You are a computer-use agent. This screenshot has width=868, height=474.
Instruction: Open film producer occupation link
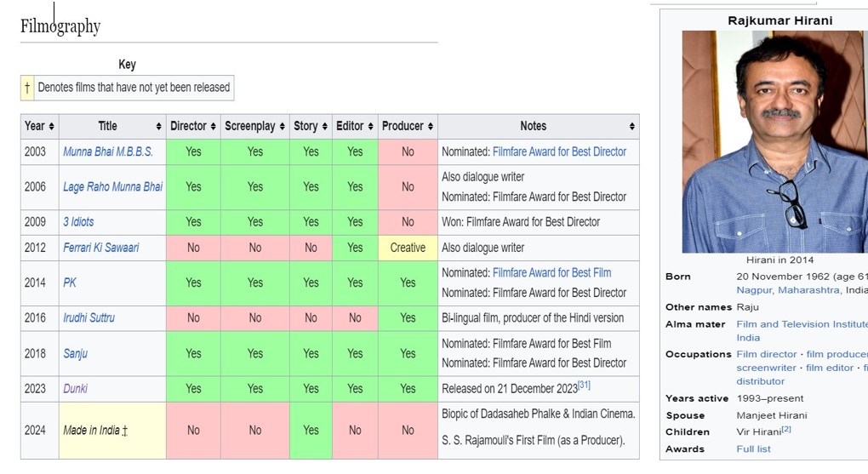(x=837, y=354)
